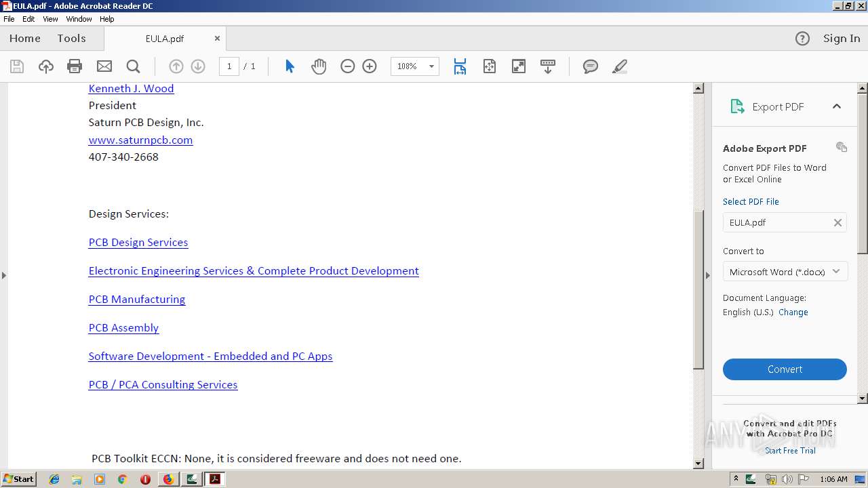868x488 pixels.
Task: Zoom out with minus icon
Action: (x=347, y=66)
